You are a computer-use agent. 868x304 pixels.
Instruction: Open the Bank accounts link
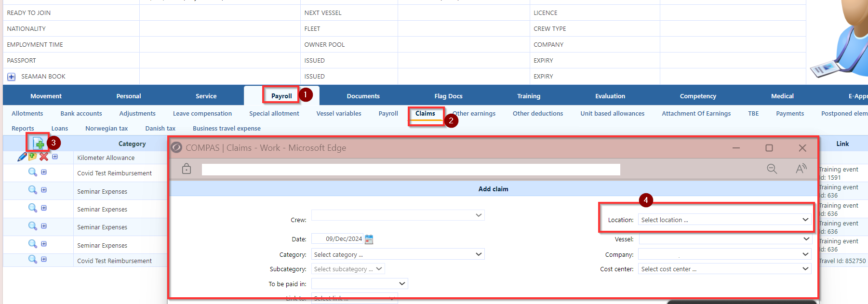pyautogui.click(x=81, y=114)
